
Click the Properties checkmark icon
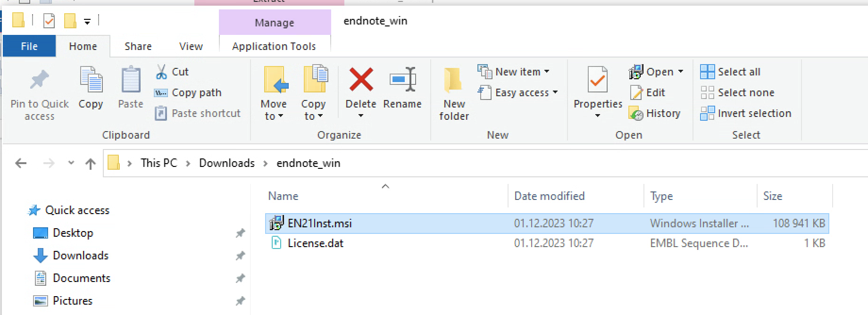tap(597, 79)
